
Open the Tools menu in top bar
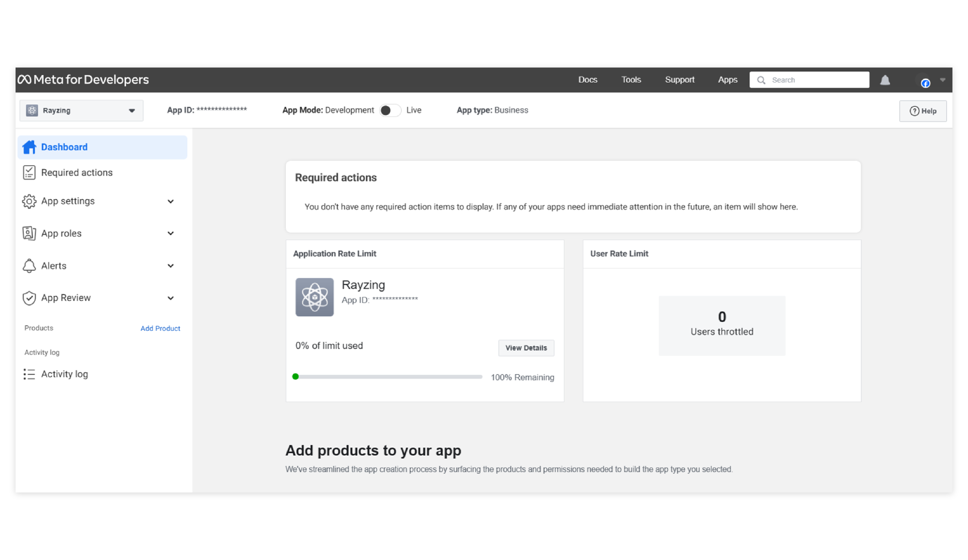coord(631,80)
